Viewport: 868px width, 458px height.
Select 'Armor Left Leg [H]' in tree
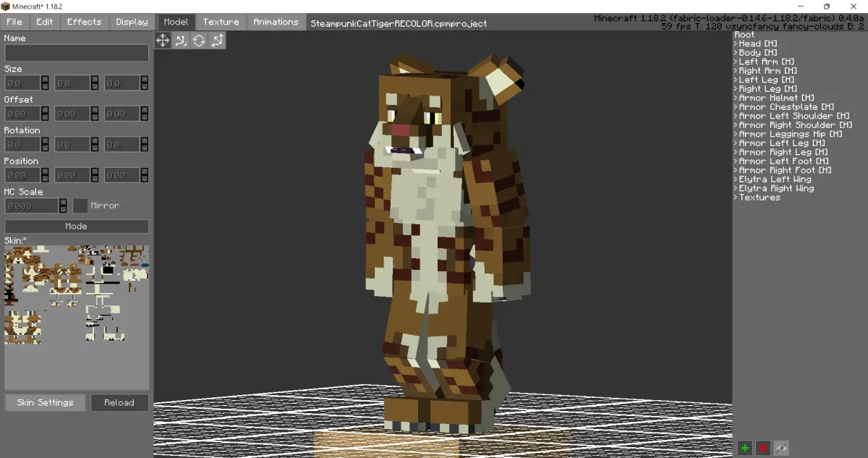782,143
